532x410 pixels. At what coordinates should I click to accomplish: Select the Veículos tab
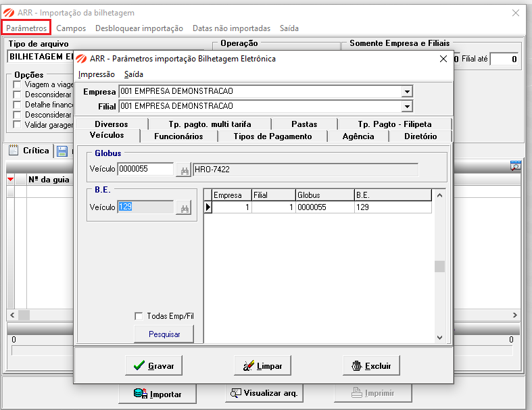click(107, 135)
